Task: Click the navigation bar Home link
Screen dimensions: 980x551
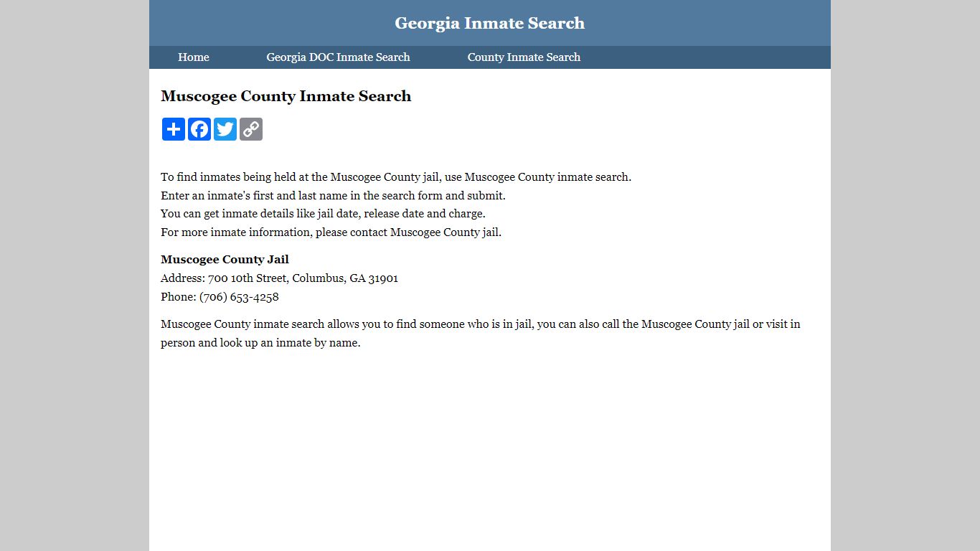Action: (x=193, y=57)
